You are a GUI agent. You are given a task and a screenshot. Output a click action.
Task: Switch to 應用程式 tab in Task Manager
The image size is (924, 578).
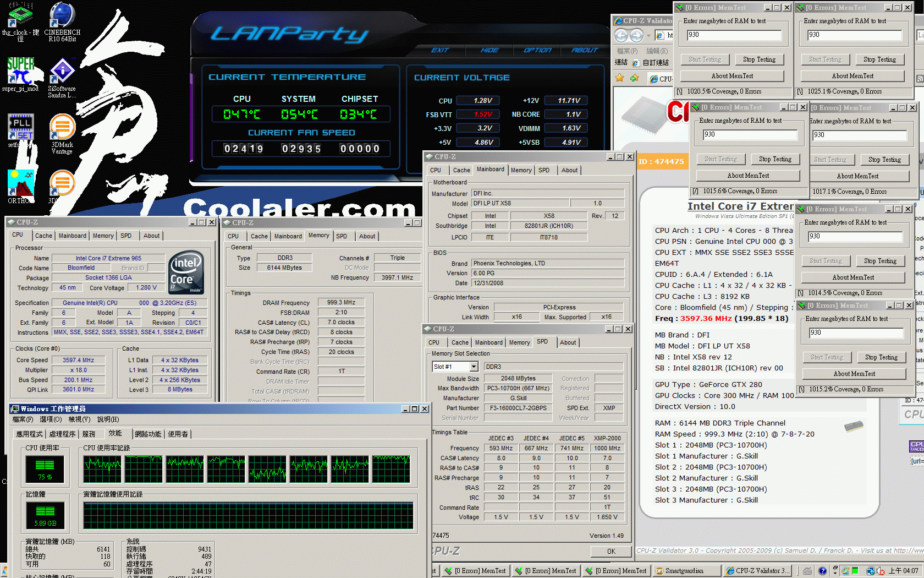tap(29, 434)
